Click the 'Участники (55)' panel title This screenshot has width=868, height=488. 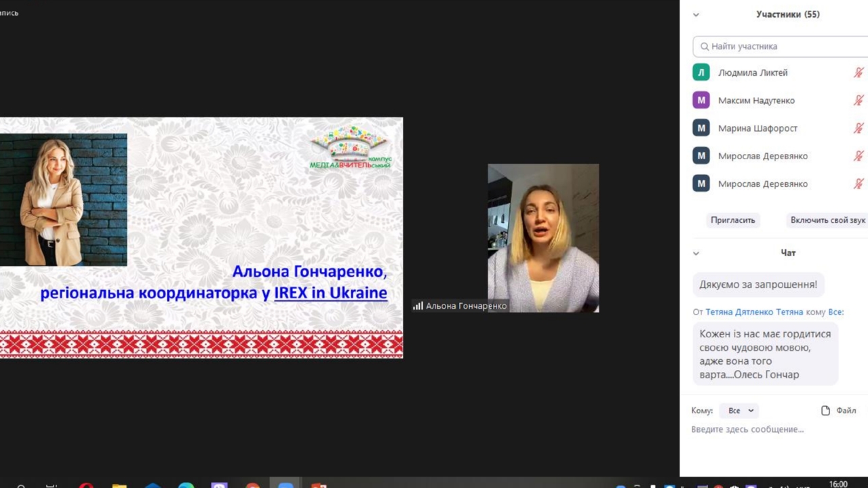[x=788, y=14]
